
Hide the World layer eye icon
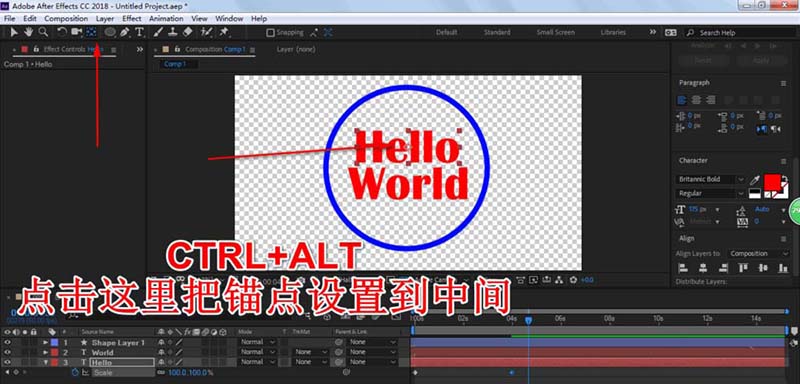(x=7, y=352)
